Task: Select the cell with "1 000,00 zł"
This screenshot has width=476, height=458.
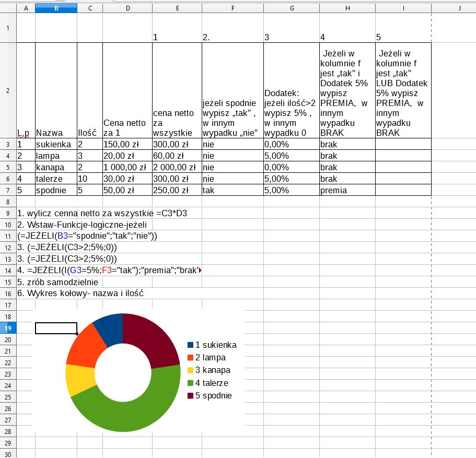Action: point(127,167)
